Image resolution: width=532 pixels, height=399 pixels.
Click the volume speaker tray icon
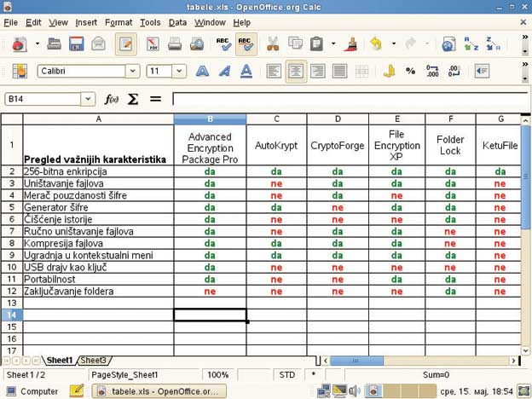click(355, 391)
